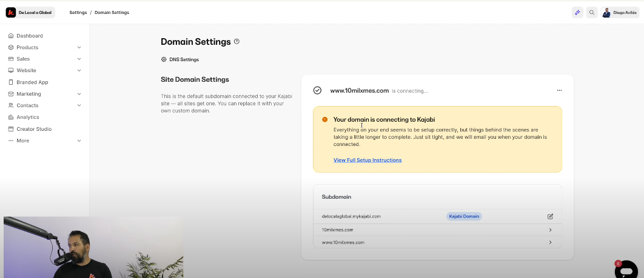Click the help icon beside Domain Settings
Image resolution: width=644 pixels, height=278 pixels.
click(x=237, y=42)
